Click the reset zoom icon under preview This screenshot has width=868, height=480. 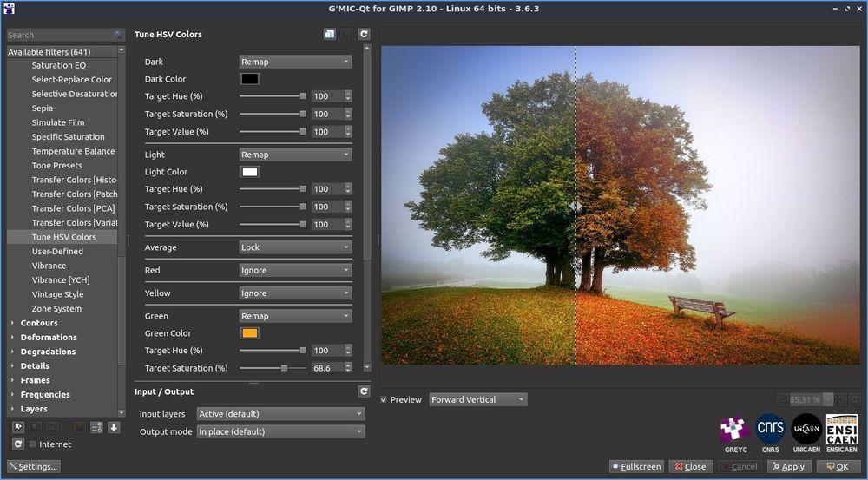[854, 399]
